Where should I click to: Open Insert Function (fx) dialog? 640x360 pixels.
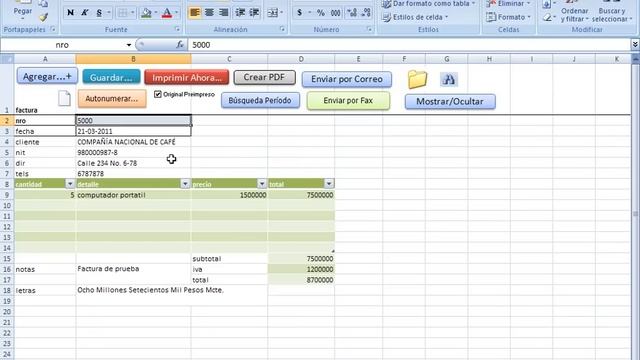180,44
